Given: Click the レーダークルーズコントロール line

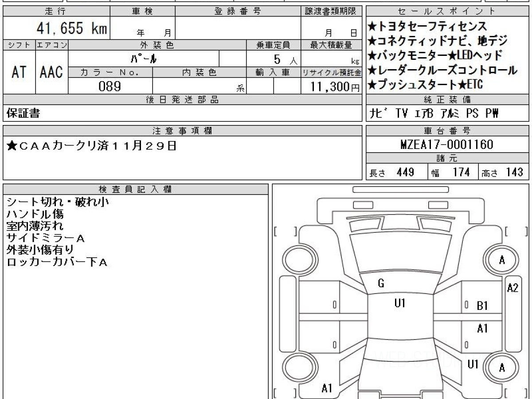Looking at the screenshot, I should (x=442, y=70).
